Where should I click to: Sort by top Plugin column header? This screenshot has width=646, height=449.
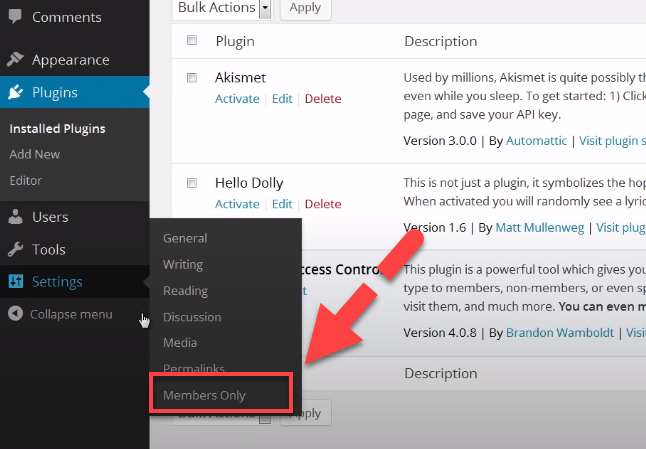click(x=235, y=41)
